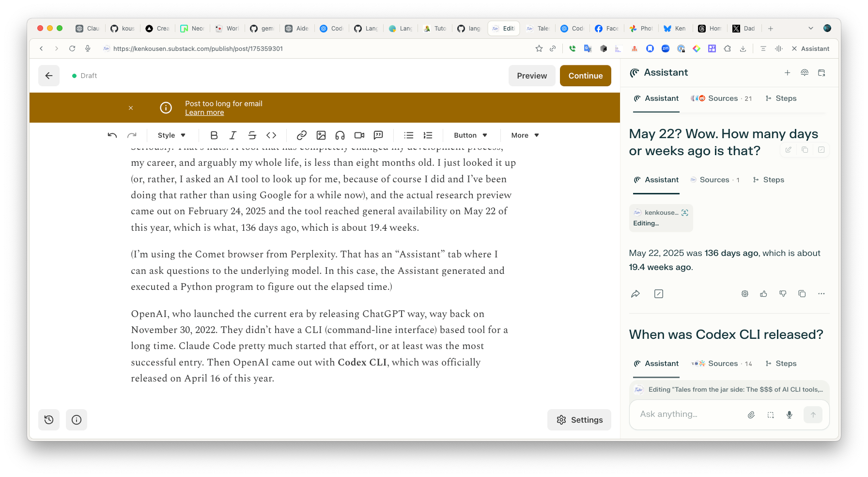The width and height of the screenshot is (868, 477).
Task: Open the Steps tab under May 22 question
Action: click(x=769, y=180)
